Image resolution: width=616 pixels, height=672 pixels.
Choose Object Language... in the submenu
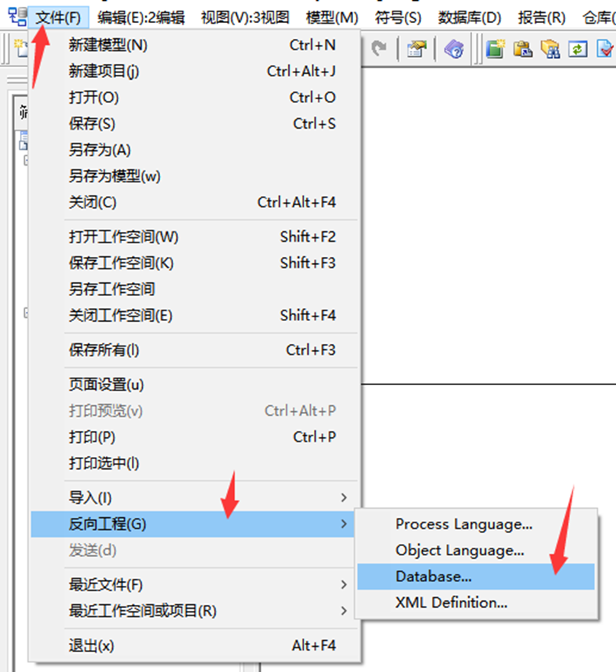(x=476, y=550)
